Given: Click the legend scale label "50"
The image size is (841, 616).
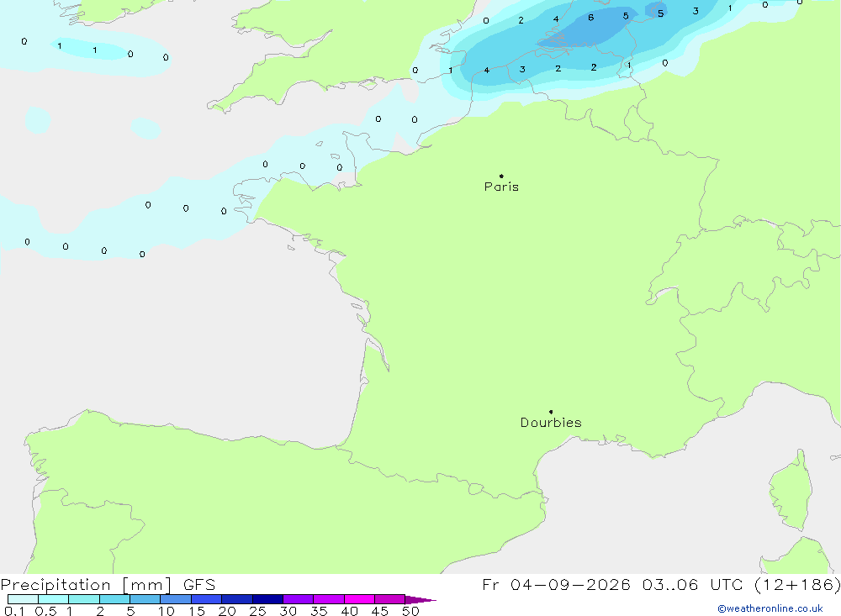Looking at the screenshot, I should (410, 611).
